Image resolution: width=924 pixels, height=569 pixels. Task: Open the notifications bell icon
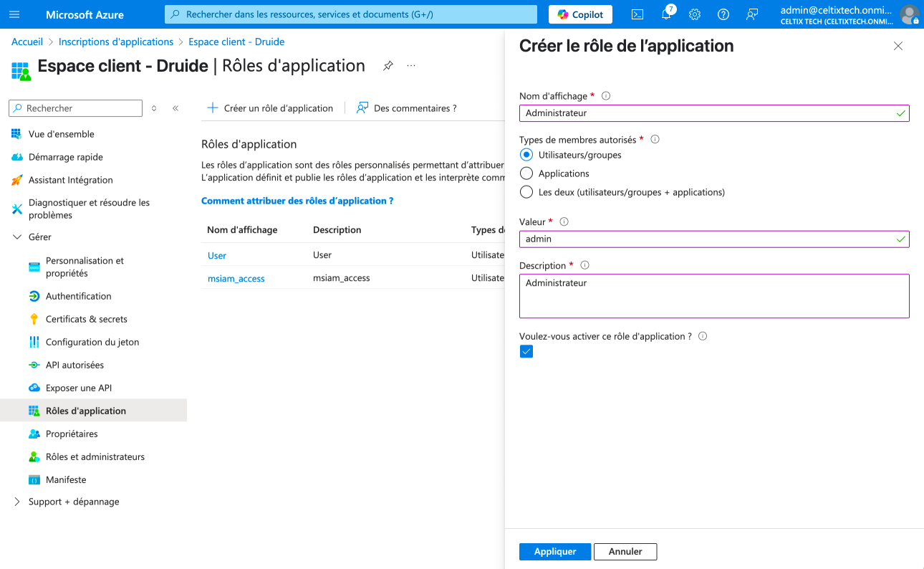[x=666, y=14]
